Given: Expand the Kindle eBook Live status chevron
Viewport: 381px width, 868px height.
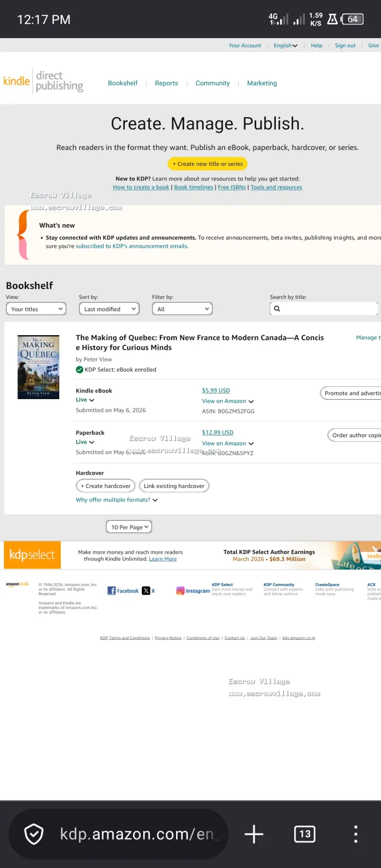Looking at the screenshot, I should pos(92,400).
